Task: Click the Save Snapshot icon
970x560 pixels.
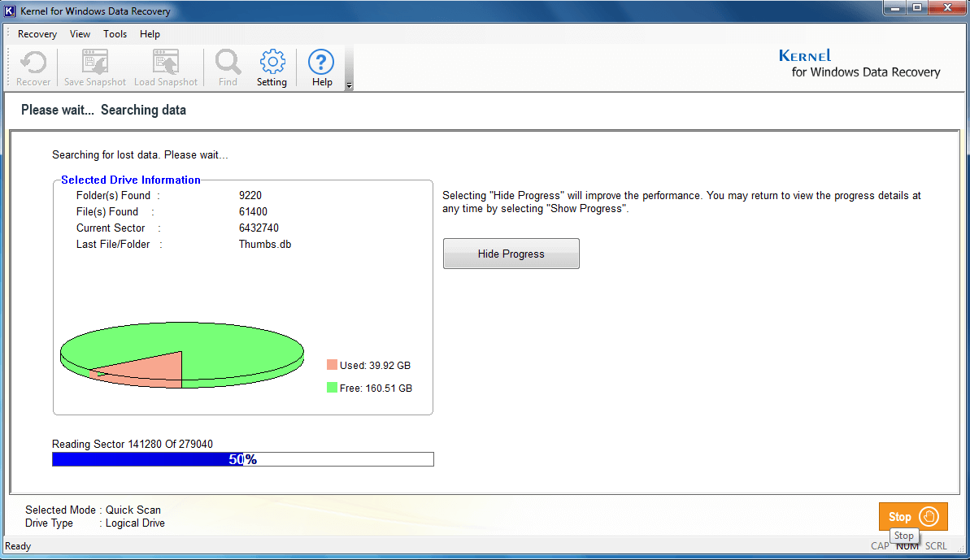Action: click(94, 68)
